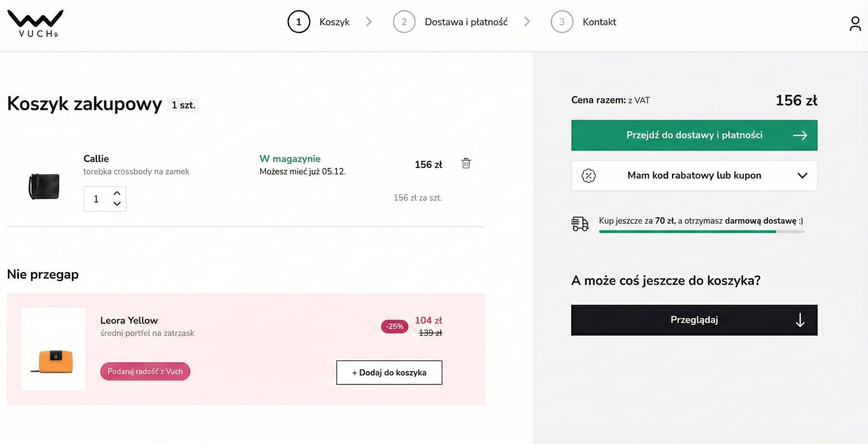Open the Leora Yellow product thumbnail

pyautogui.click(x=53, y=348)
